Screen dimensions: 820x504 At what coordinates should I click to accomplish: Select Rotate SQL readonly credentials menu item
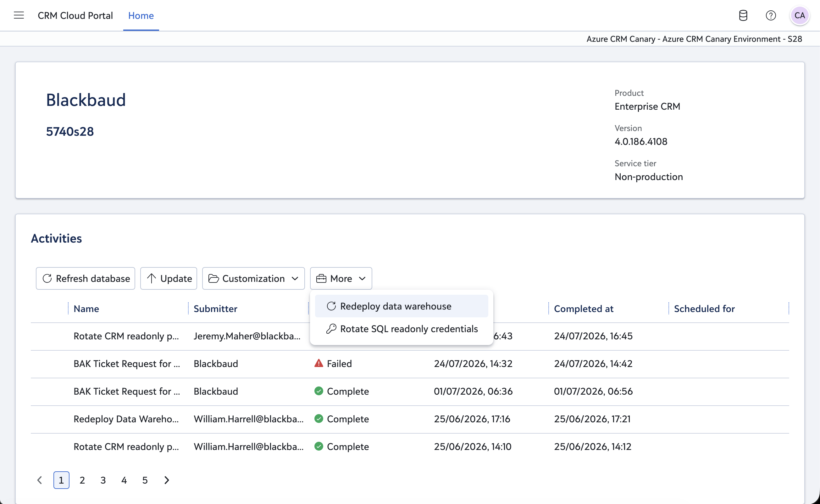pyautogui.click(x=402, y=329)
